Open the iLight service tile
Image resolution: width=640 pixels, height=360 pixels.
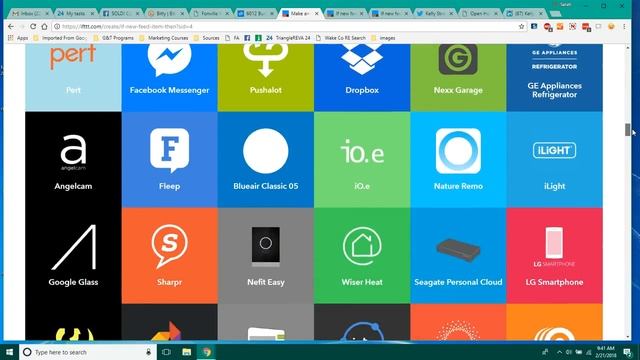click(x=554, y=160)
